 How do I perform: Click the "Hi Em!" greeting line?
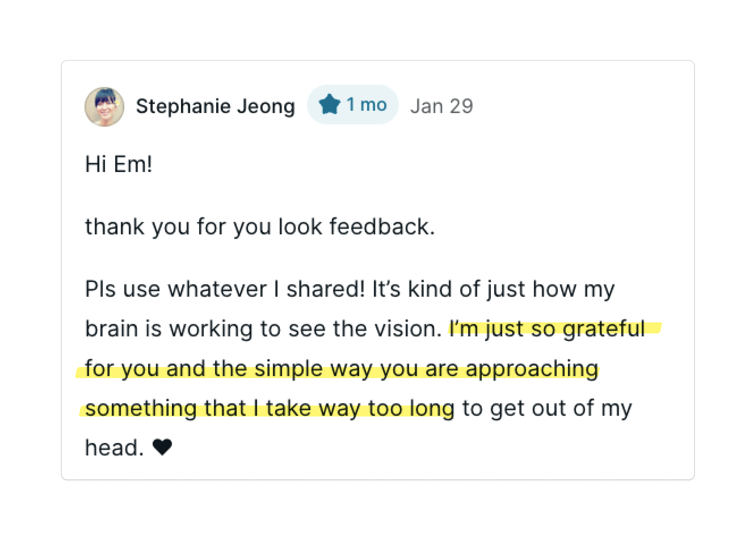119,164
